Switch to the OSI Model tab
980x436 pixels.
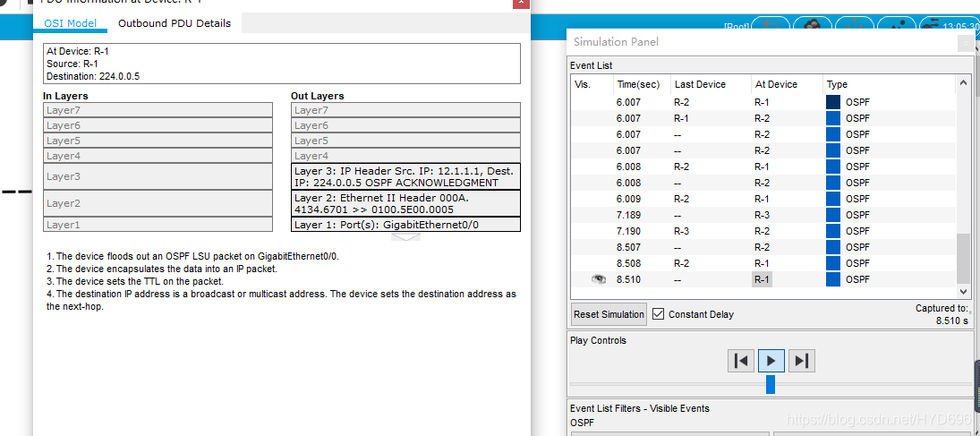[x=70, y=23]
